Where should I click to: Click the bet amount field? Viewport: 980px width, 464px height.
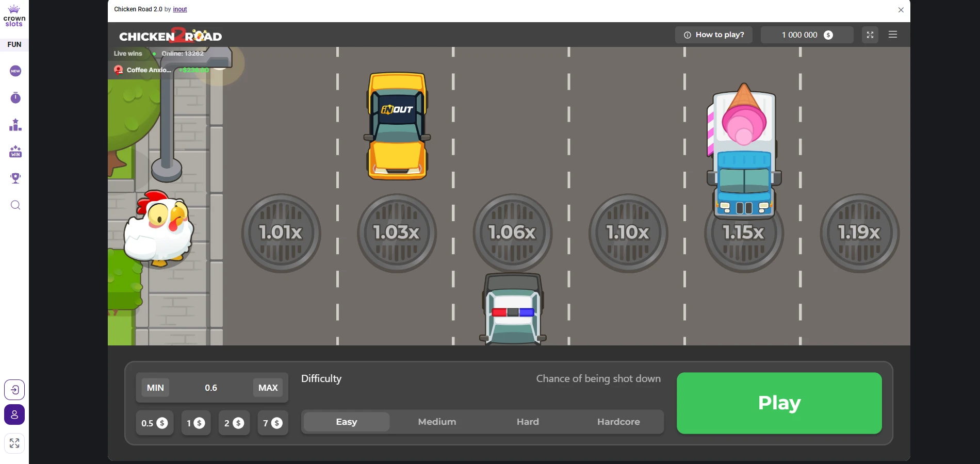click(211, 388)
